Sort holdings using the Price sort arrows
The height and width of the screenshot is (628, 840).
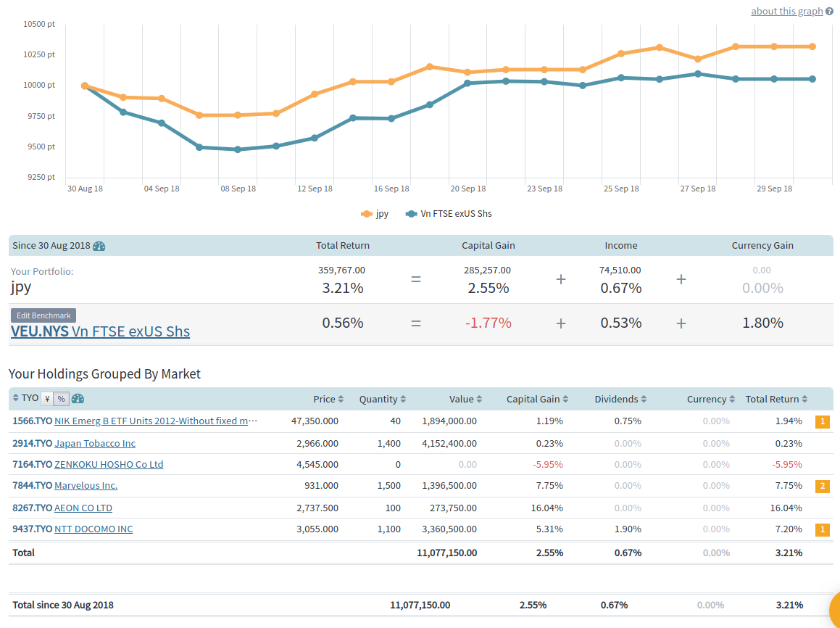(x=341, y=400)
